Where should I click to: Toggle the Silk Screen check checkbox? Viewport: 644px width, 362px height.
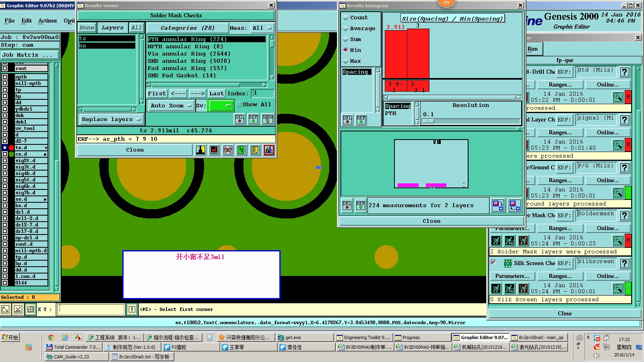[x=493, y=262]
